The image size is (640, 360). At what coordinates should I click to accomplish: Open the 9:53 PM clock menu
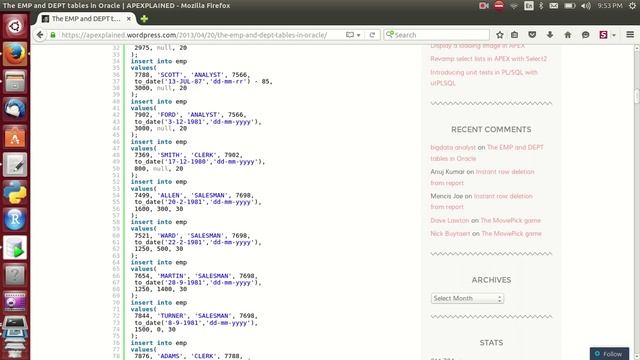(610, 6)
